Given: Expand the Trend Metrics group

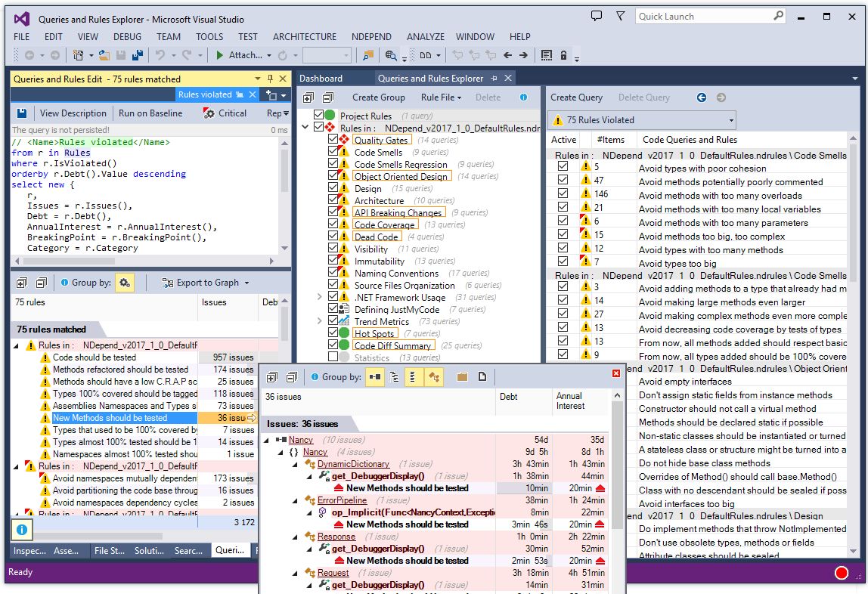Looking at the screenshot, I should (319, 320).
